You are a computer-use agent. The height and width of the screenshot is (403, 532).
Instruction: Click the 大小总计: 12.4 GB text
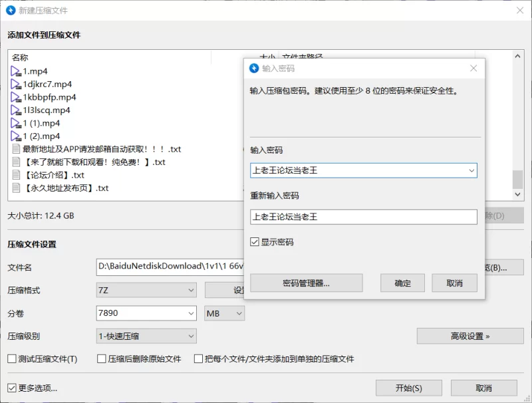click(41, 215)
